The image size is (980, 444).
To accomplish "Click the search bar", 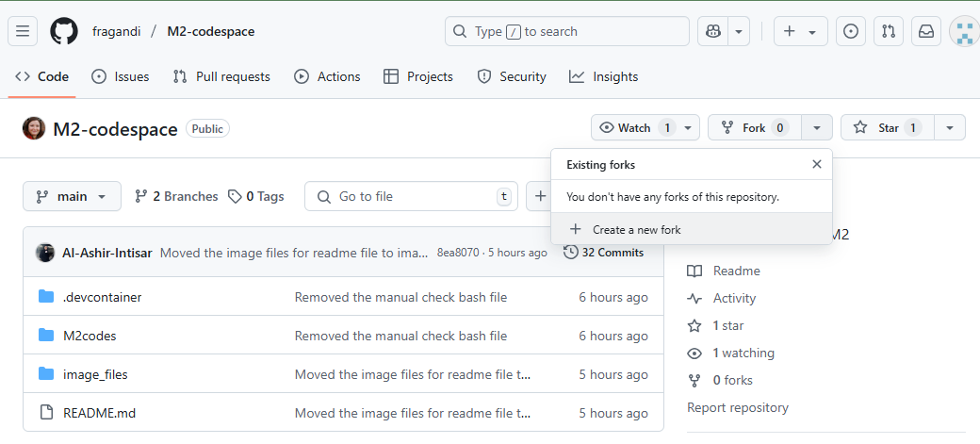I will [567, 31].
